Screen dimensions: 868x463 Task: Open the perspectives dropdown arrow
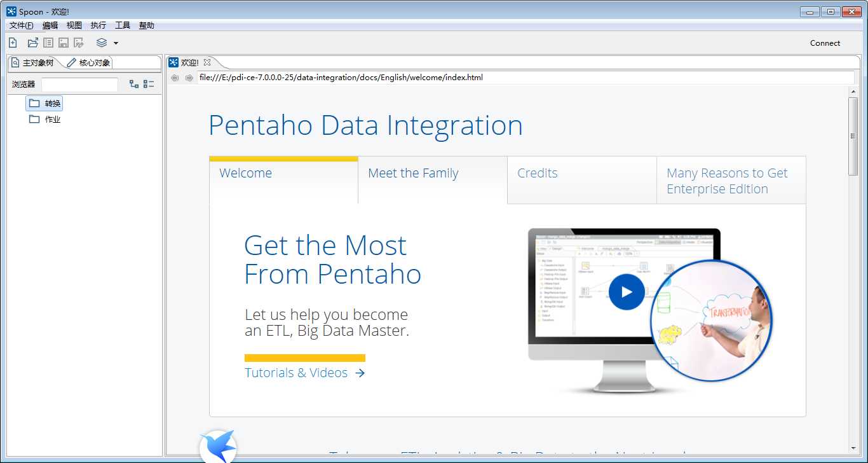tap(116, 43)
